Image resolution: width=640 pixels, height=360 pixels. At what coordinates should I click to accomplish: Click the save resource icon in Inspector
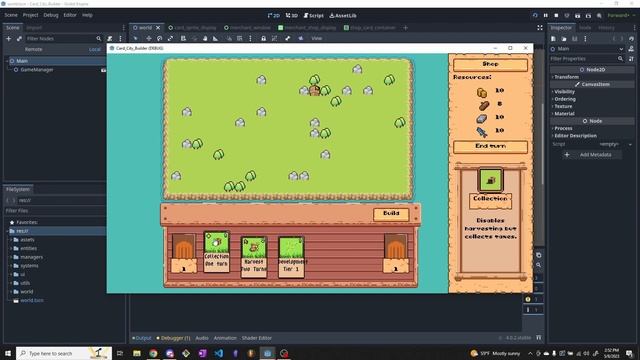[575, 39]
